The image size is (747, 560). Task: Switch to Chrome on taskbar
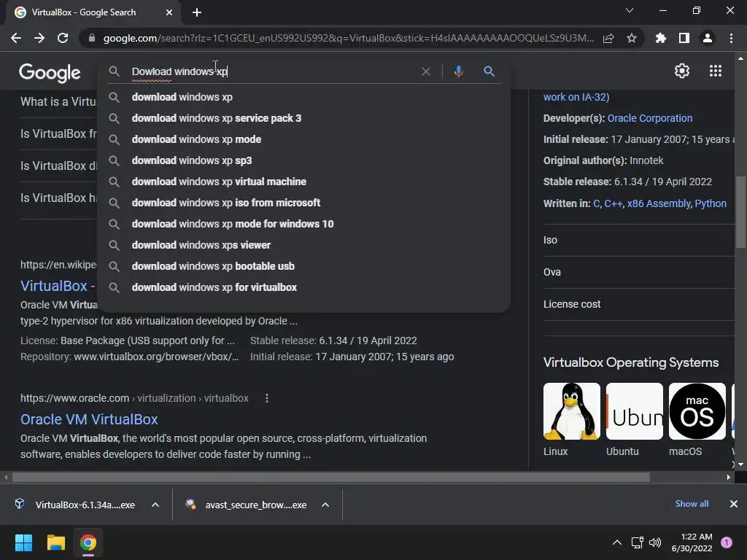[88, 542]
